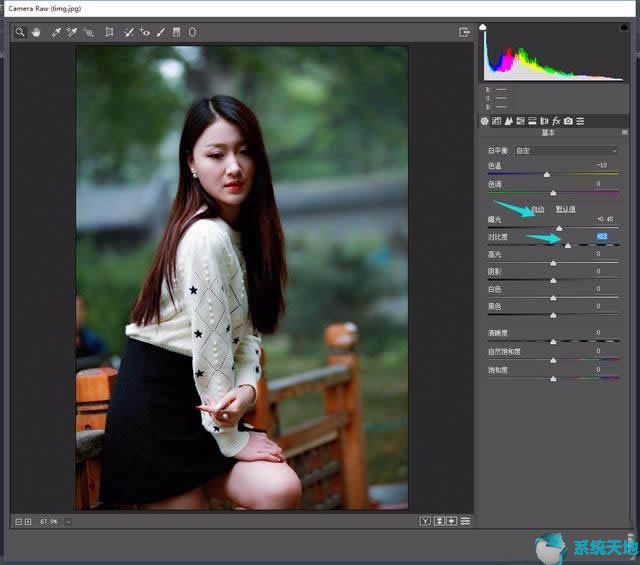The width and height of the screenshot is (640, 565).
Task: Toggle highlight clipping warning on histogram
Action: click(624, 27)
